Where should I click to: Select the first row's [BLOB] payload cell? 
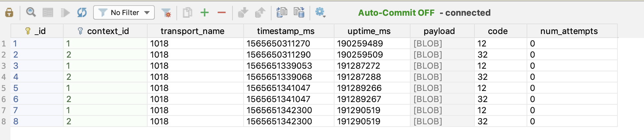[442, 44]
